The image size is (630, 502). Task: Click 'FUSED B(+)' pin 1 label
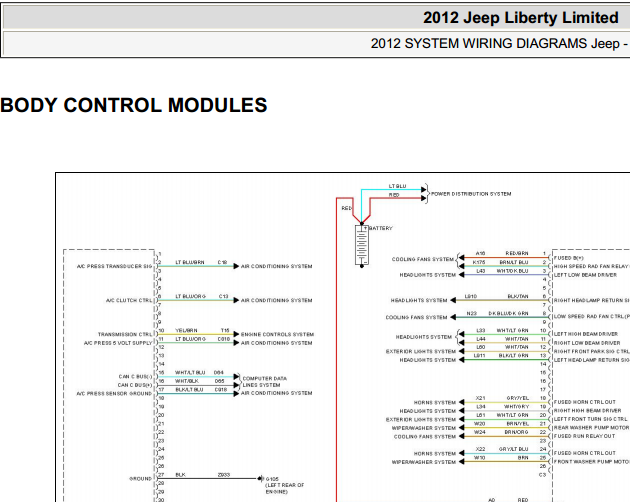(x=569, y=258)
